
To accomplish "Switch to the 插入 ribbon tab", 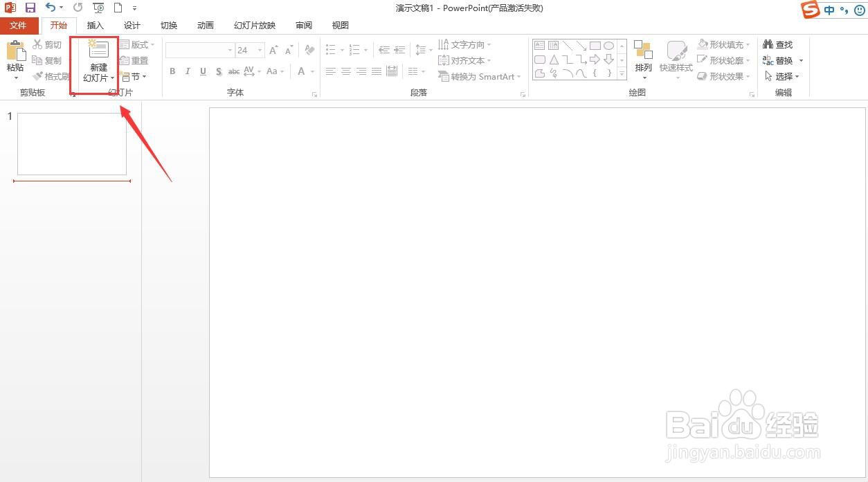I will point(95,25).
